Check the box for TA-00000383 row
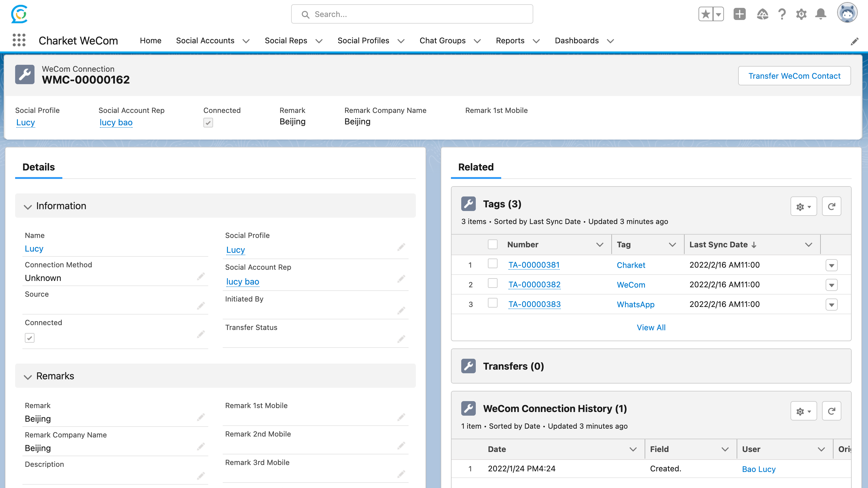The image size is (868, 488). (492, 303)
